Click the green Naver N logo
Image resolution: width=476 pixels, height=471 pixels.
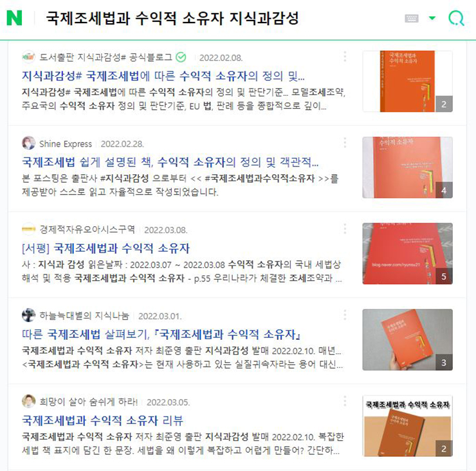coord(14,18)
